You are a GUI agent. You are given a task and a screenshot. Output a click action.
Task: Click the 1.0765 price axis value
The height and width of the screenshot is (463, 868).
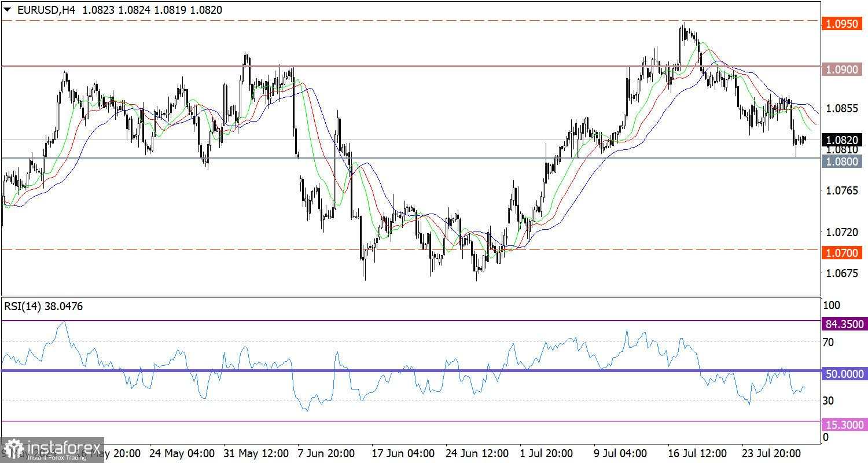tap(843, 190)
